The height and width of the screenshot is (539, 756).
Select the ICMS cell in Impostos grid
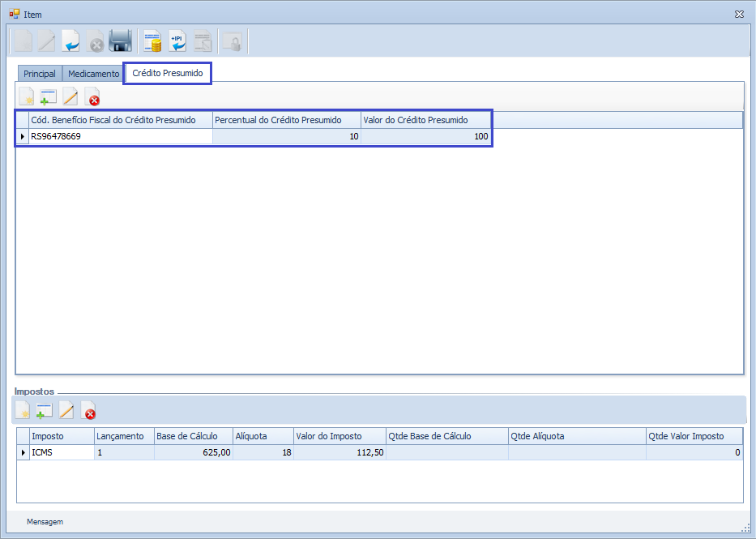(61, 453)
